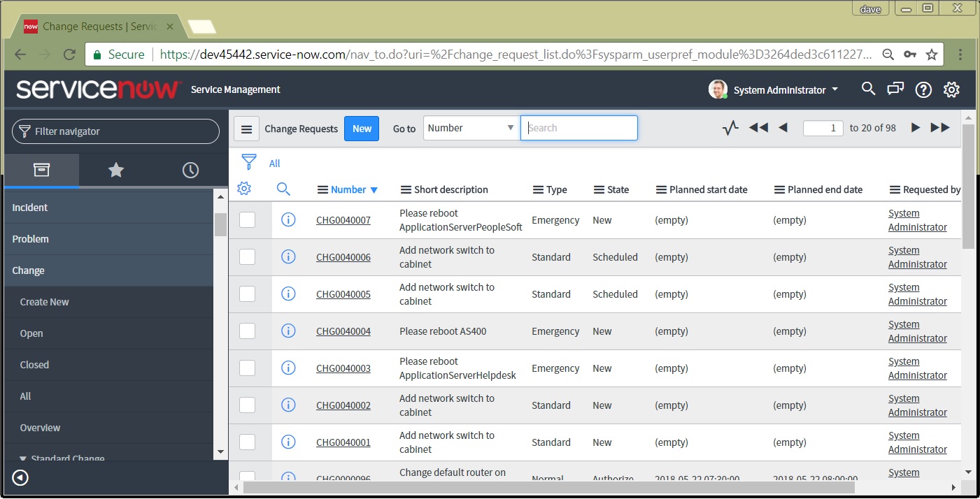Personalize list columns gear icon
The width and height of the screenshot is (980, 499).
244,188
